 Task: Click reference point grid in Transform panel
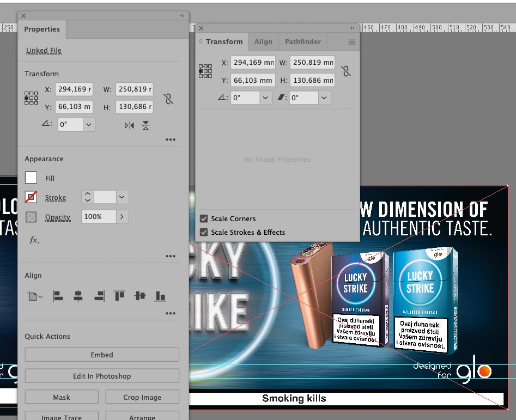[205, 71]
